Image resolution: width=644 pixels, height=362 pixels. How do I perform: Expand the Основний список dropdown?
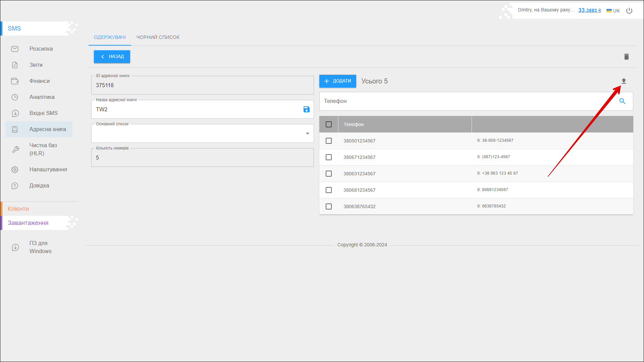[x=307, y=134]
